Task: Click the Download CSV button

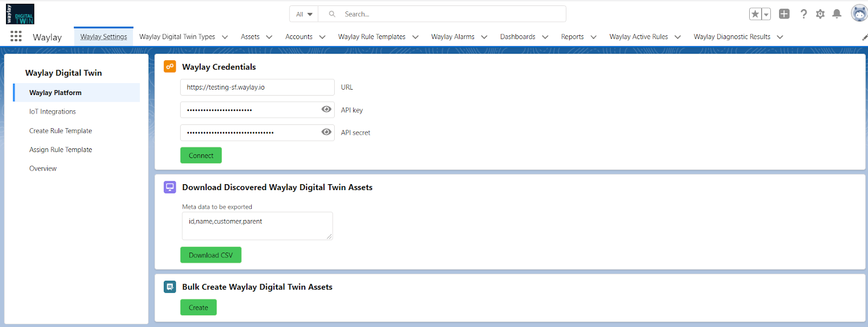Action: [210, 255]
